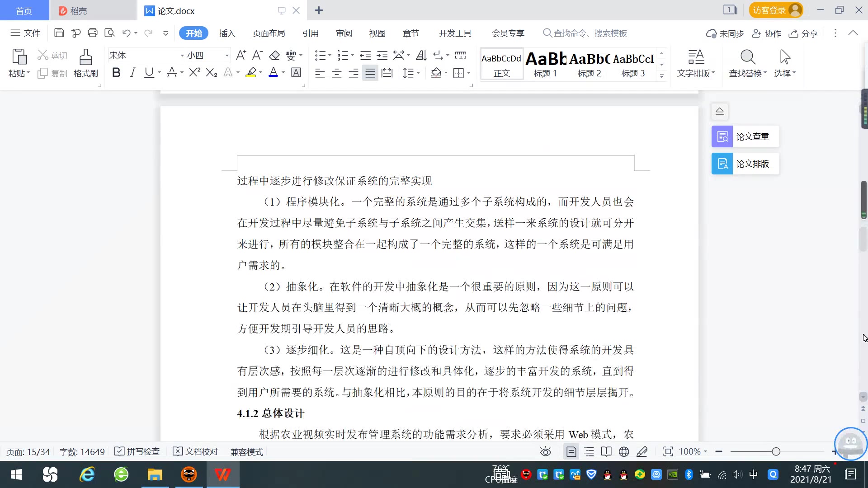This screenshot has height=488, width=868.
Task: Toggle Italic formatting
Action: pos(132,72)
